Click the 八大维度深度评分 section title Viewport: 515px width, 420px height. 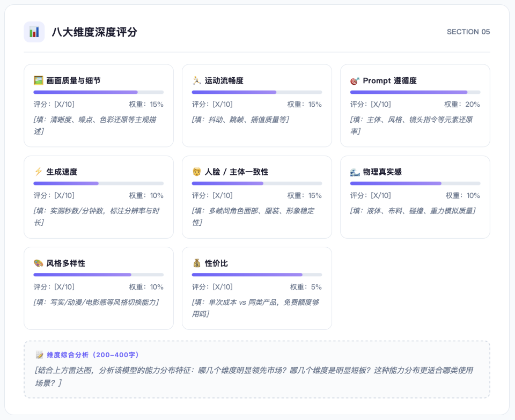click(x=94, y=32)
